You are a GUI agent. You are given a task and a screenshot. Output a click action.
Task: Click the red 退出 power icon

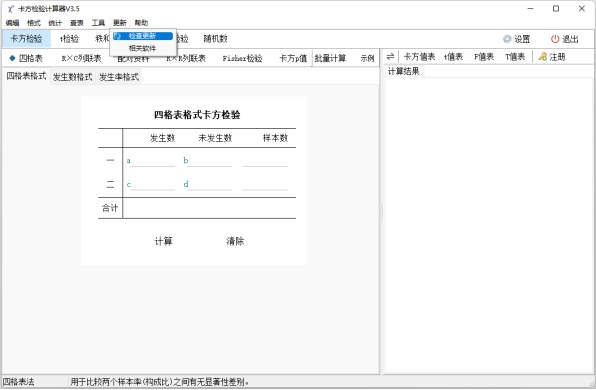click(x=555, y=39)
